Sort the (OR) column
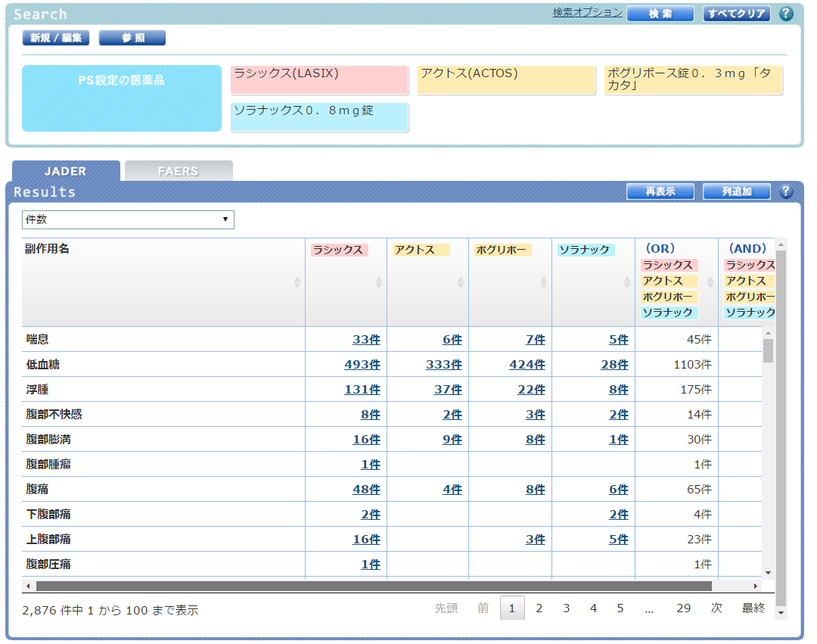 point(710,282)
